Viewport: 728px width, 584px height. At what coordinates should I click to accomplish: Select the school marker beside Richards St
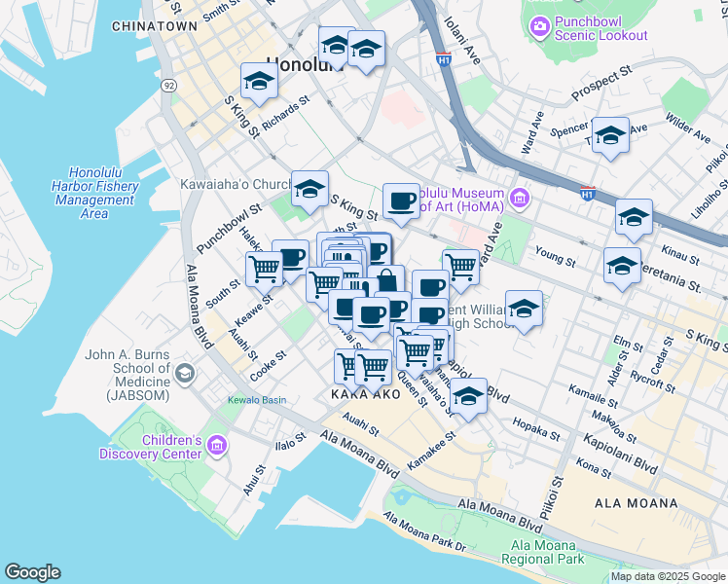259,83
